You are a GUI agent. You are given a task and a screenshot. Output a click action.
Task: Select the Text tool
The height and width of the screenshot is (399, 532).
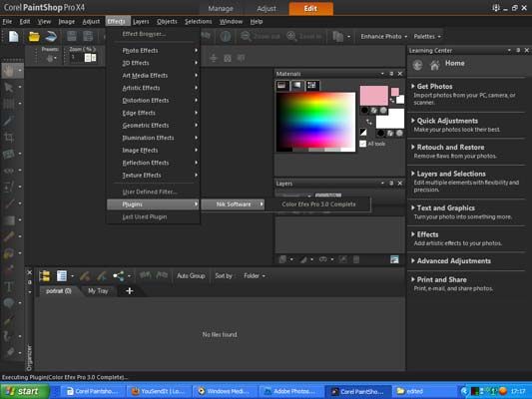tap(9, 287)
